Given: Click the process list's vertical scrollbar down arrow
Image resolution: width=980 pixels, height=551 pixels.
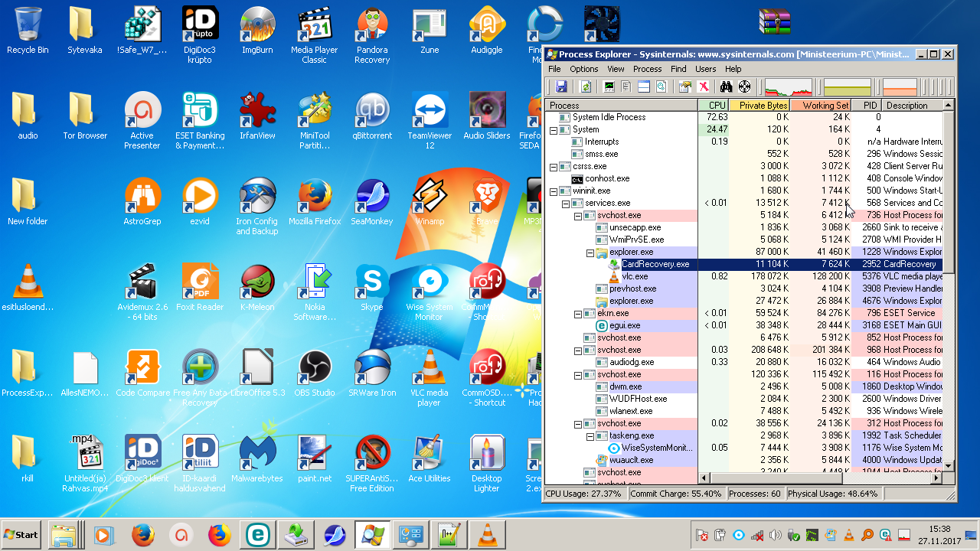Looking at the screenshot, I should [x=949, y=465].
